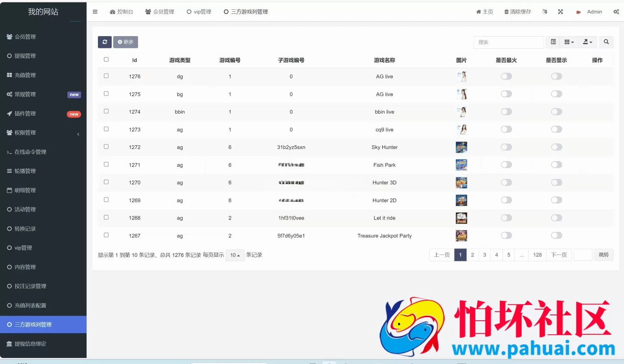This screenshot has width=624, height=364.
Task: Switch to the 控制台 tab
Action: click(x=121, y=12)
